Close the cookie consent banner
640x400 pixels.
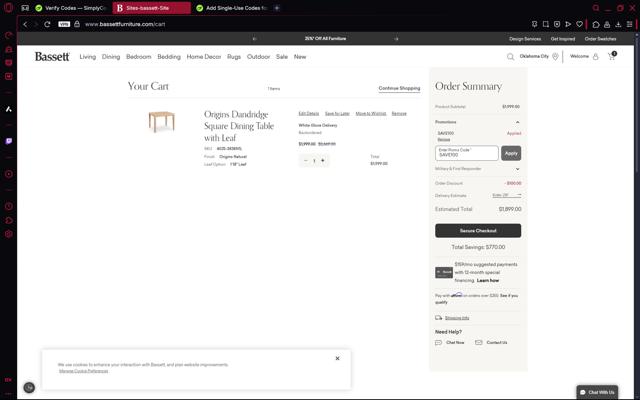click(338, 358)
